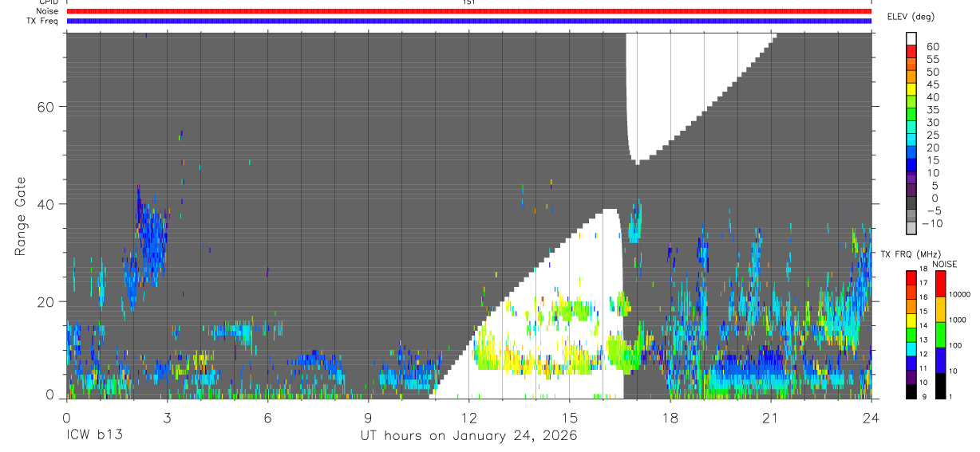Viewport: 980px width, 452px height.
Task: Click the '-10' label on ELEV bar
Action: point(932,223)
